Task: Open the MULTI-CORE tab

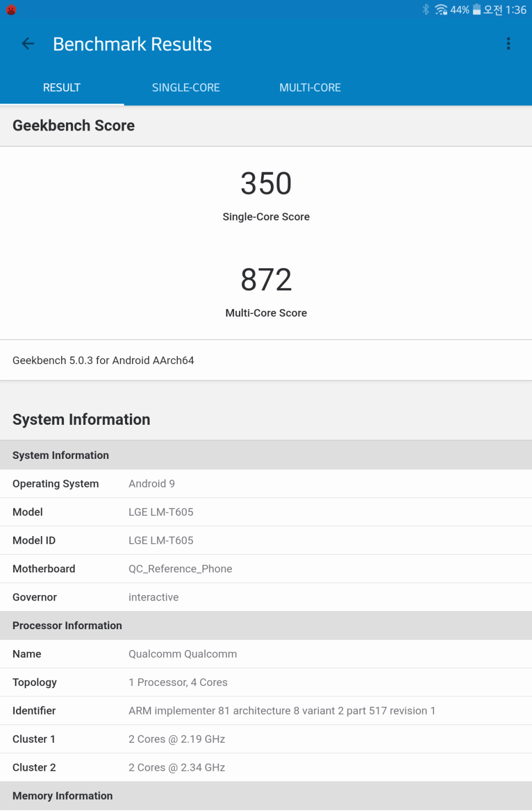Action: pyautogui.click(x=310, y=88)
